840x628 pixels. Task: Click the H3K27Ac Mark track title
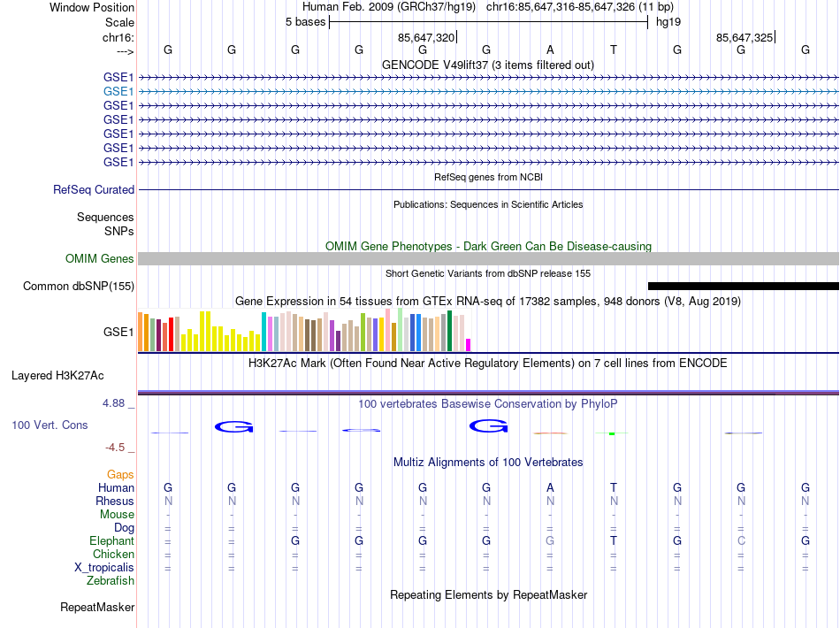click(x=488, y=364)
